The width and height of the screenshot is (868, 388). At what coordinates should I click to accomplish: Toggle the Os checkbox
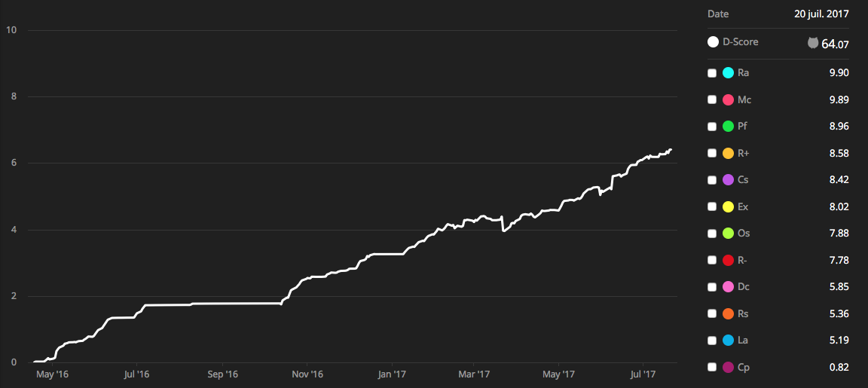[x=713, y=234]
